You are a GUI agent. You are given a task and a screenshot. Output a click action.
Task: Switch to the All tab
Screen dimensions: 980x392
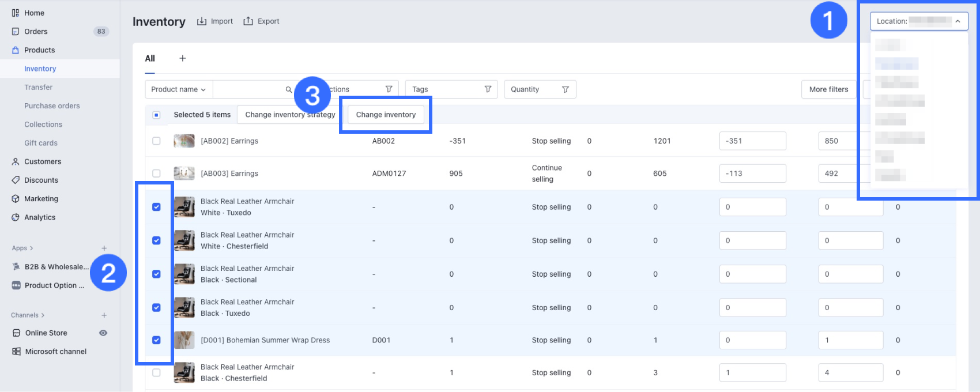point(150,58)
